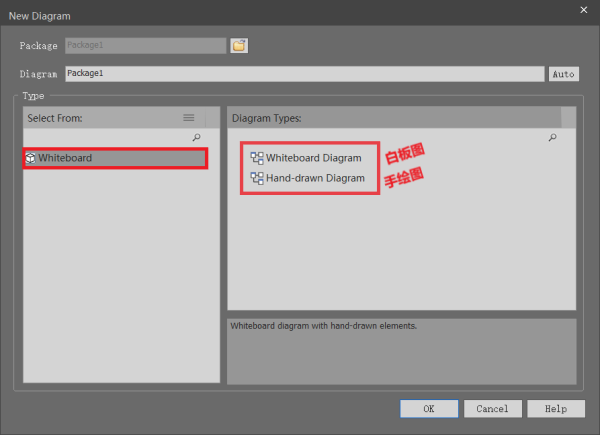Choose Whiteboard Diagram type
Image resolution: width=600 pixels, height=435 pixels.
point(313,158)
